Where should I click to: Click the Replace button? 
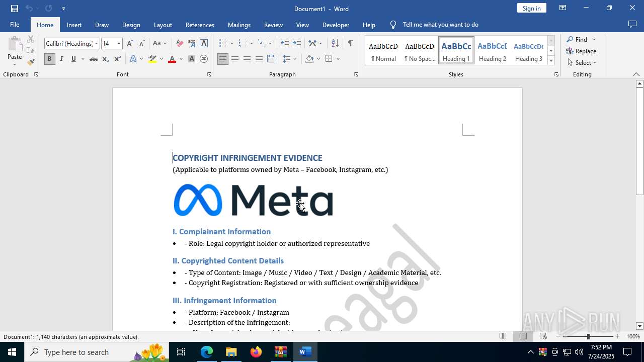(582, 51)
